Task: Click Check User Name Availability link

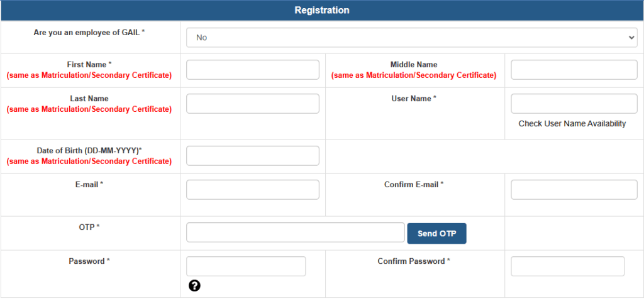Action: point(572,124)
